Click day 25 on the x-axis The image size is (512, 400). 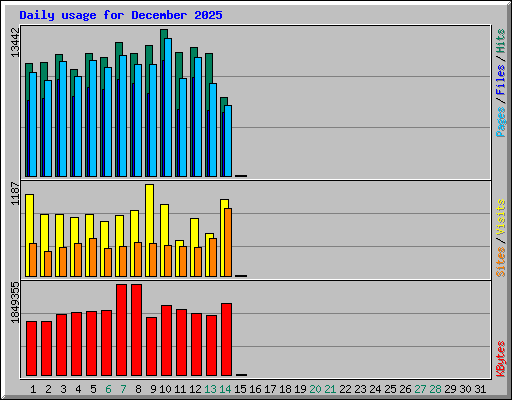tap(390, 389)
